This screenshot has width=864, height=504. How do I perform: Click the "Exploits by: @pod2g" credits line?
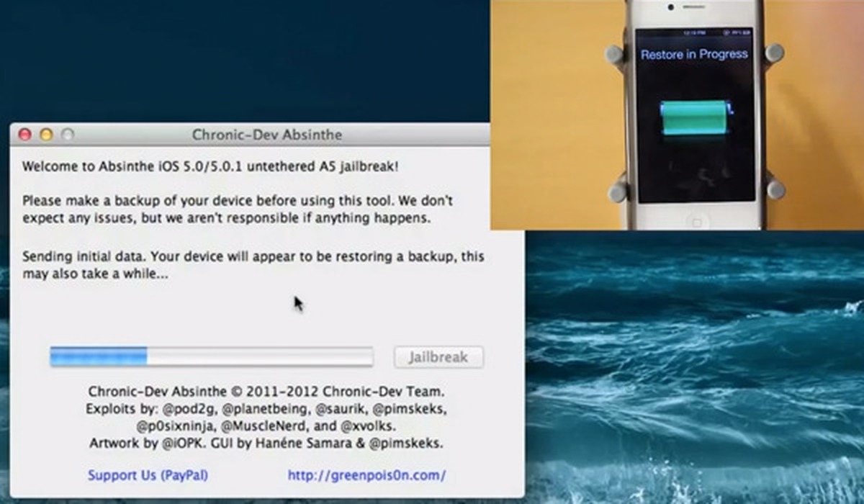266,409
